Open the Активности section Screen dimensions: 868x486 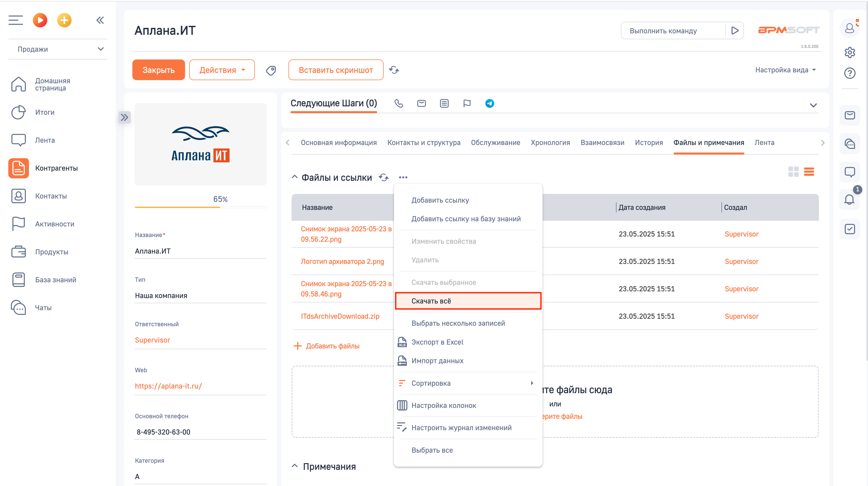[x=42, y=224]
